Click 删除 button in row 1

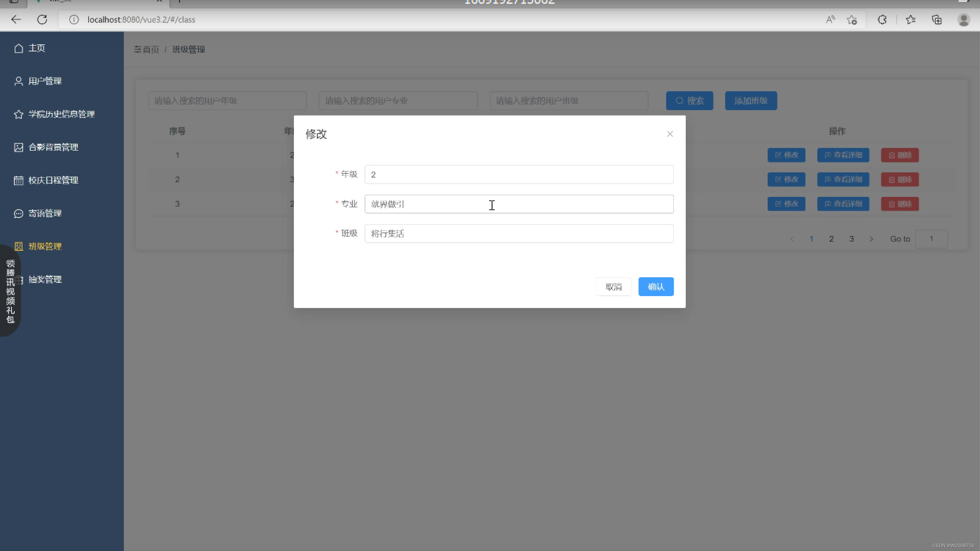900,155
